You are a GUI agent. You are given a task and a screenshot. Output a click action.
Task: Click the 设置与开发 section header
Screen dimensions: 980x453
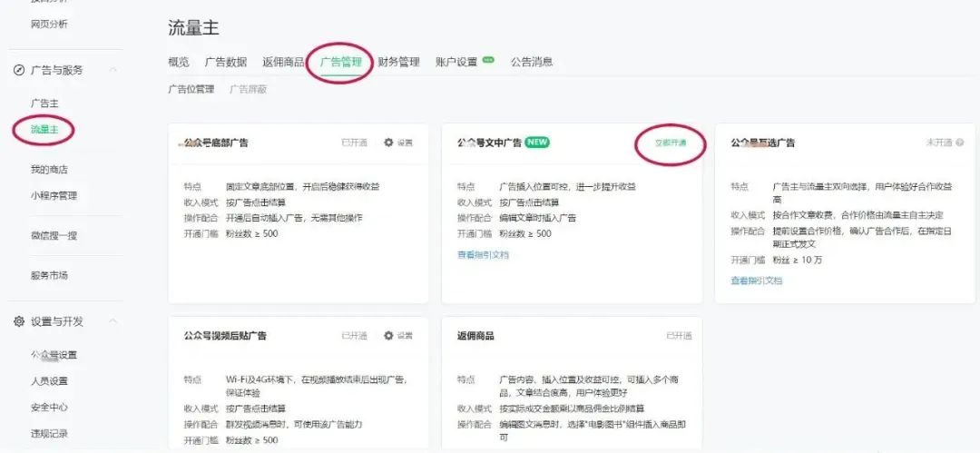(57, 321)
